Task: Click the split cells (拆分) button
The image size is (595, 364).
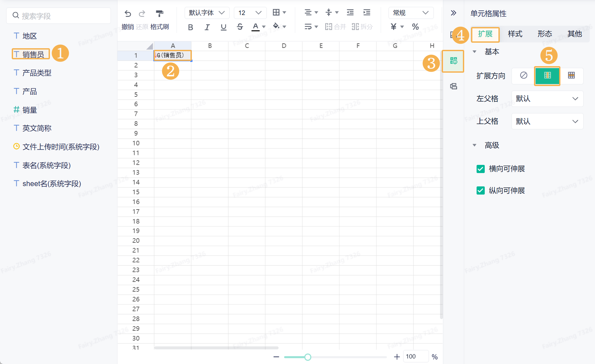Action: 362,27
